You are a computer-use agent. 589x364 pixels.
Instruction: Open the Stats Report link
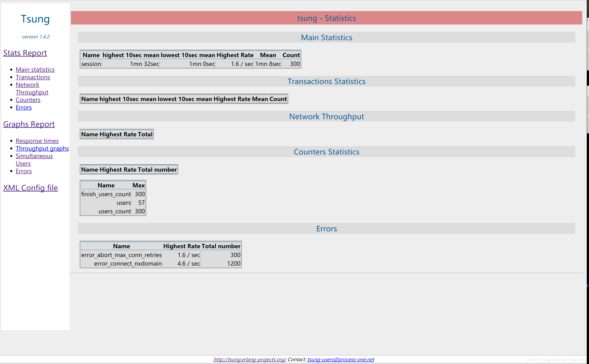pos(25,53)
